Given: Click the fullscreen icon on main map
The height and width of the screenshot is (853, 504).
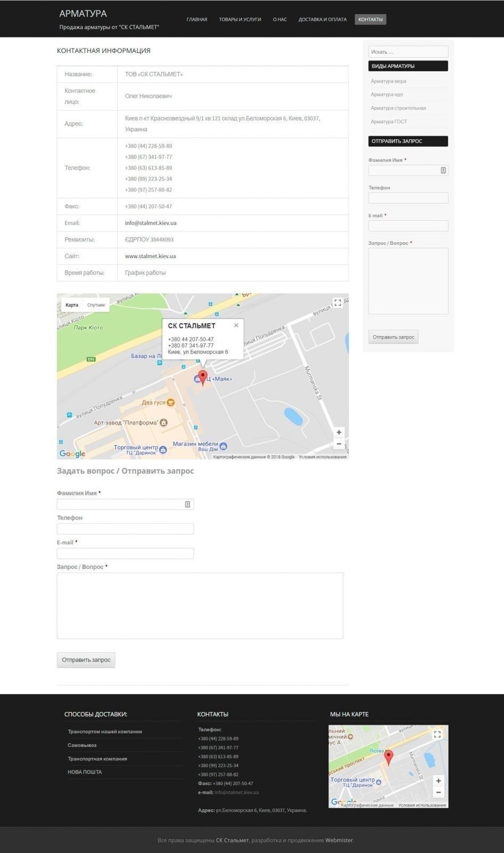Looking at the screenshot, I should point(337,303).
